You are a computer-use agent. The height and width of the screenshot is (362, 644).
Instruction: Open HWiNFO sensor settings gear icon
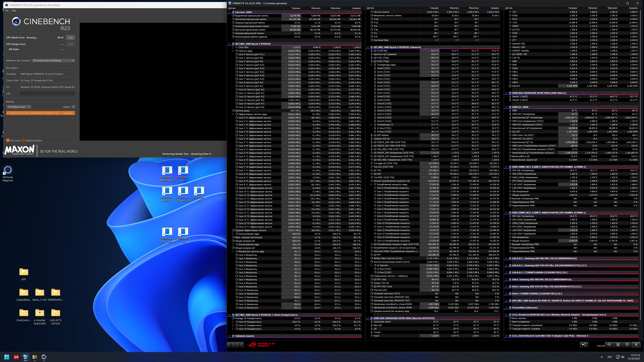[627, 345]
